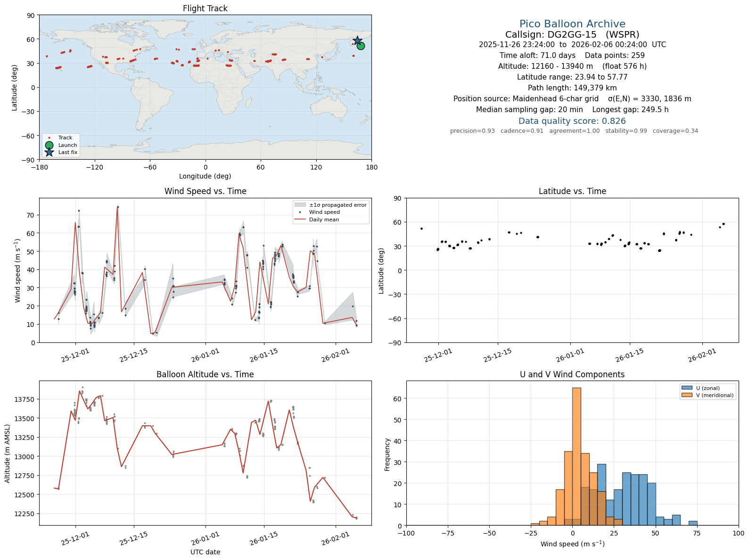Click the "Longitude (deg)" axis label
The width and height of the screenshot is (749, 560).
205,176
